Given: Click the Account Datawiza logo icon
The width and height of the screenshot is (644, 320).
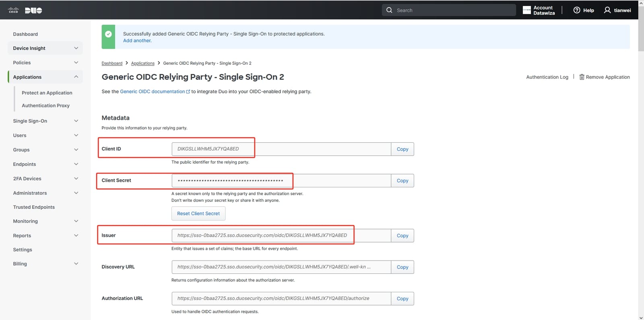Looking at the screenshot, I should point(527,10).
